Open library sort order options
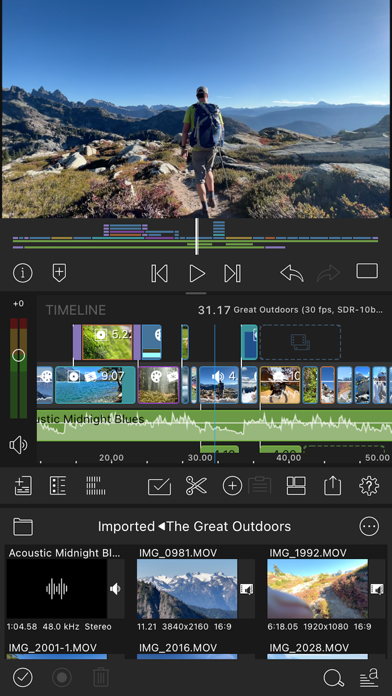 tap(369, 677)
